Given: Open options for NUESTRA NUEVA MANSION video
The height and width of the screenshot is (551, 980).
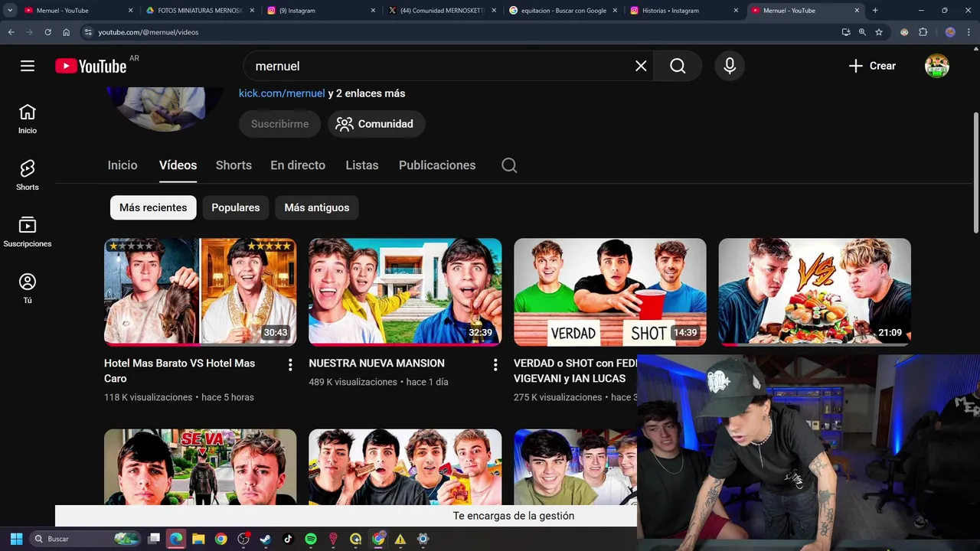Looking at the screenshot, I should 495,365.
